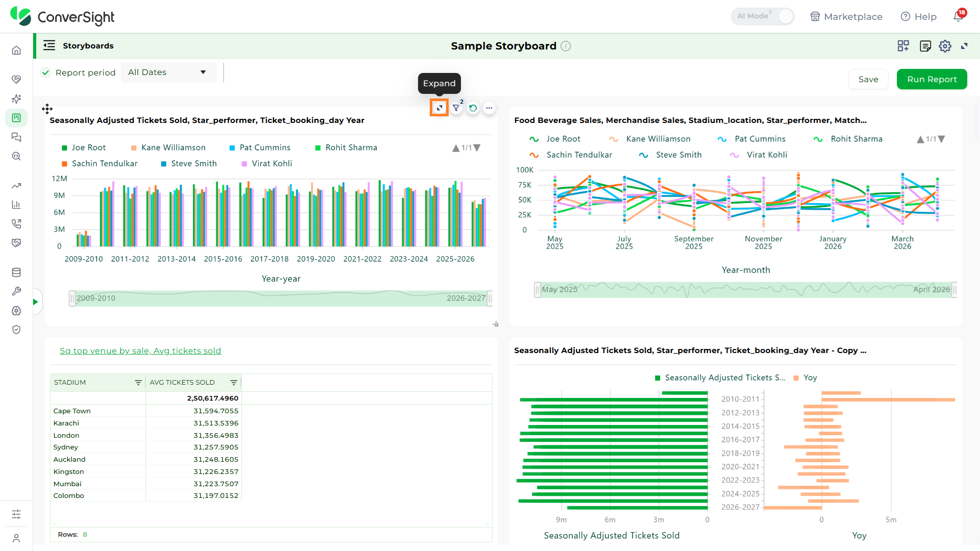Open the database icon in the sidebar
This screenshot has width=980, height=551.
(16, 272)
